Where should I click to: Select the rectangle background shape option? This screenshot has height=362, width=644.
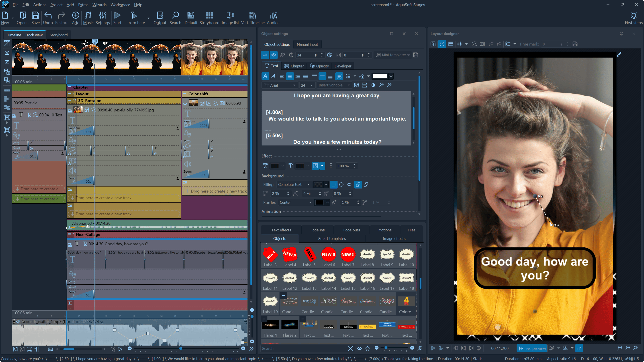coord(333,185)
